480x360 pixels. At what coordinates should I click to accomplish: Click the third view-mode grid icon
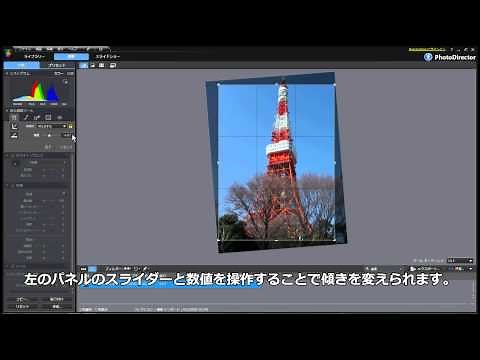[x=102, y=65]
